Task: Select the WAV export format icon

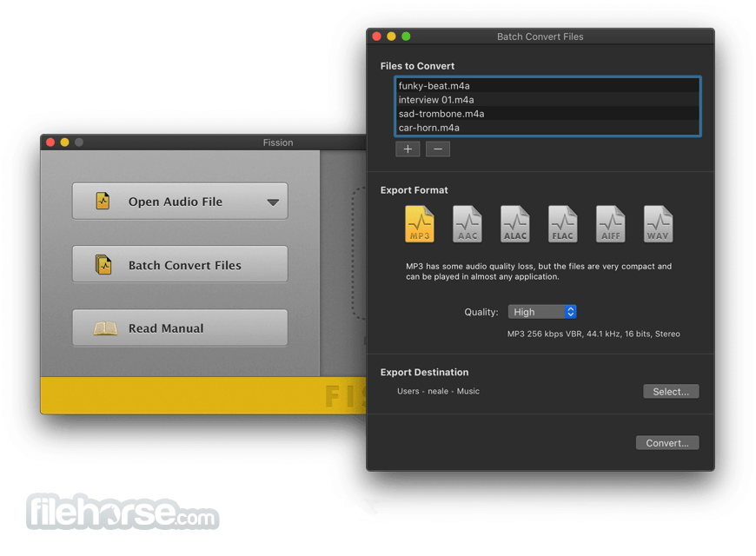Action: tap(658, 224)
